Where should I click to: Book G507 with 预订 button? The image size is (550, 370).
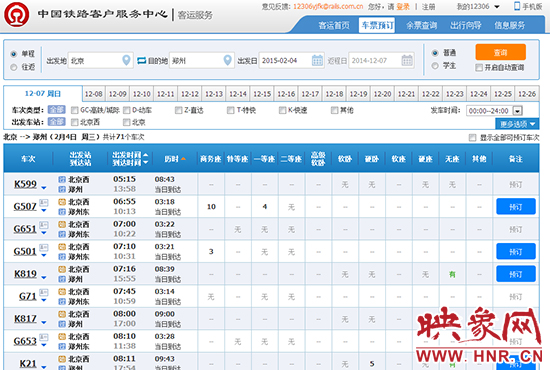click(516, 207)
